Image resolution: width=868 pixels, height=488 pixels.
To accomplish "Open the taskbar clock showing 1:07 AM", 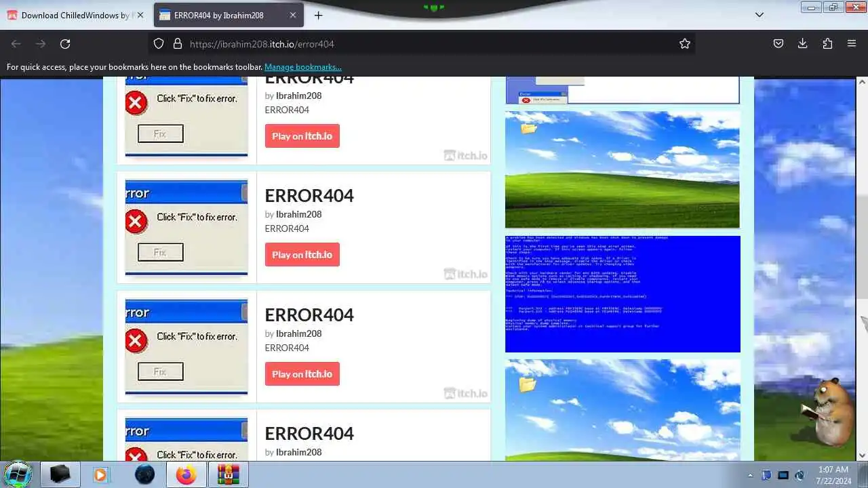I will pyautogui.click(x=833, y=474).
